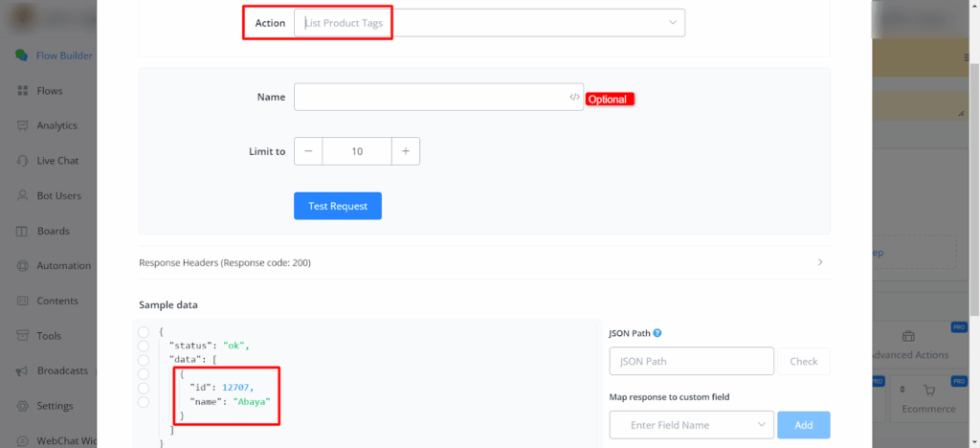The height and width of the screenshot is (448, 980).
Task: Click the Broadcasts megaphone icon
Action: 21,370
